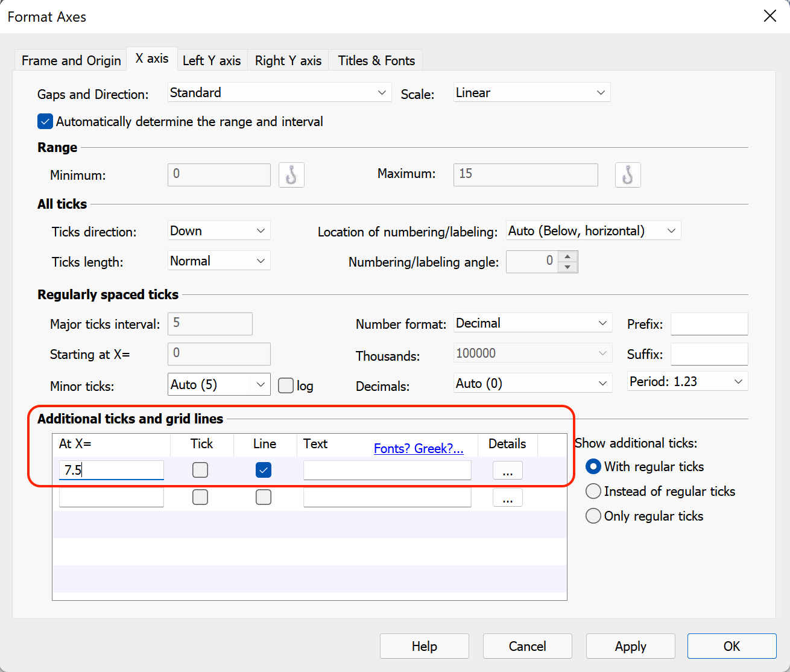Apply the axis formatting changes
The image size is (790, 672).
point(630,646)
